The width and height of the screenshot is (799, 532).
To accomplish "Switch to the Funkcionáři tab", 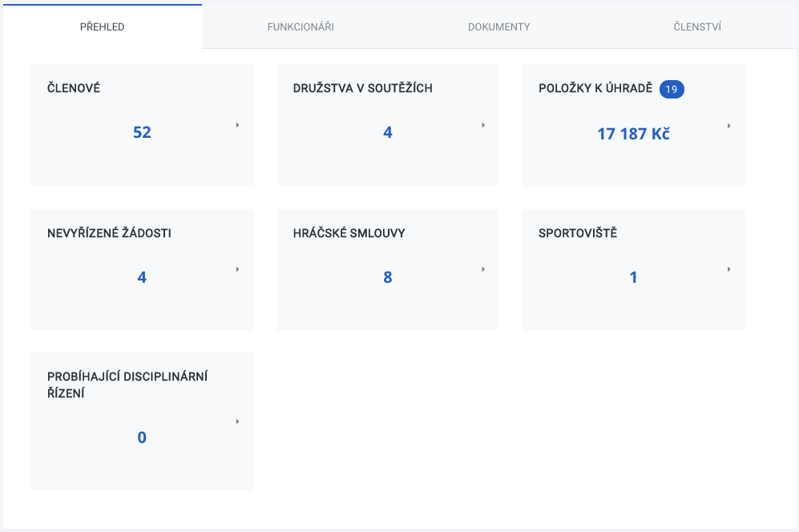I will 301,26.
